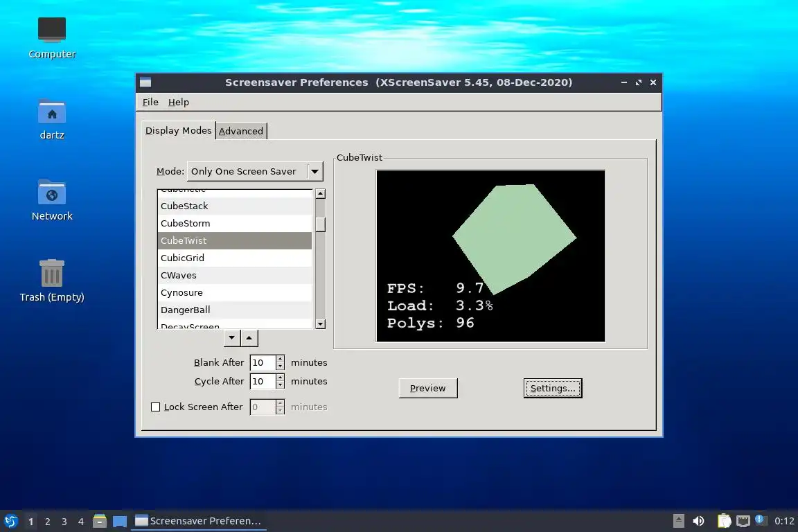Viewport: 798px width, 532px height.
Task: Open the File menu
Action: (150, 102)
